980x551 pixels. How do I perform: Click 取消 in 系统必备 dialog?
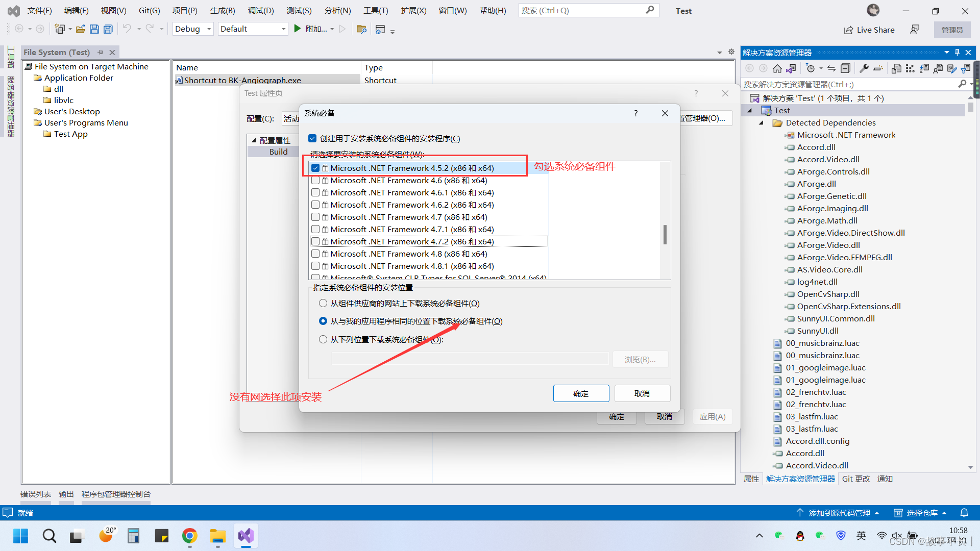pyautogui.click(x=642, y=393)
